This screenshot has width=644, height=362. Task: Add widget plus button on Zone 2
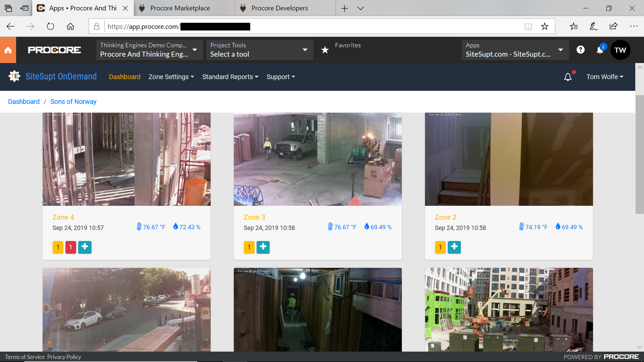point(454,247)
